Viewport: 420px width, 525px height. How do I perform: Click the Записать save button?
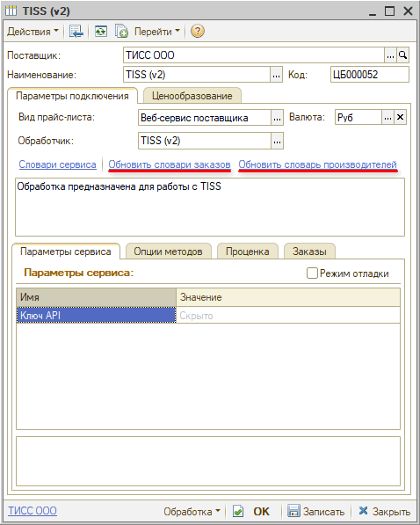click(x=316, y=512)
